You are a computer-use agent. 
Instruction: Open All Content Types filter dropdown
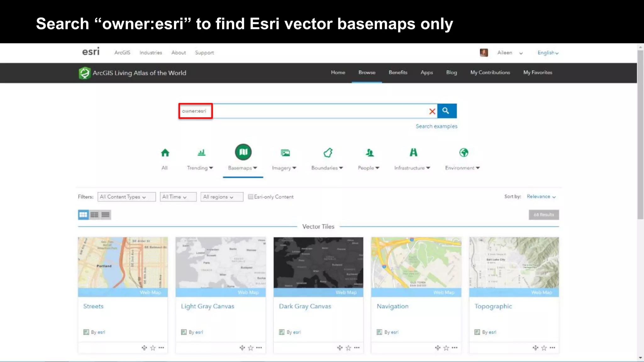tap(127, 197)
